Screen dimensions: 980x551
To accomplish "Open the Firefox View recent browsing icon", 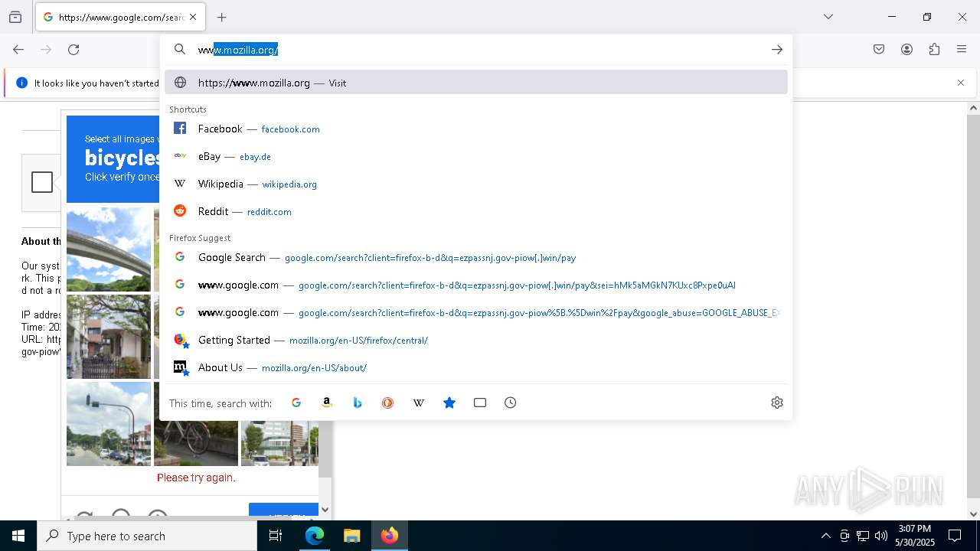I will point(15,17).
